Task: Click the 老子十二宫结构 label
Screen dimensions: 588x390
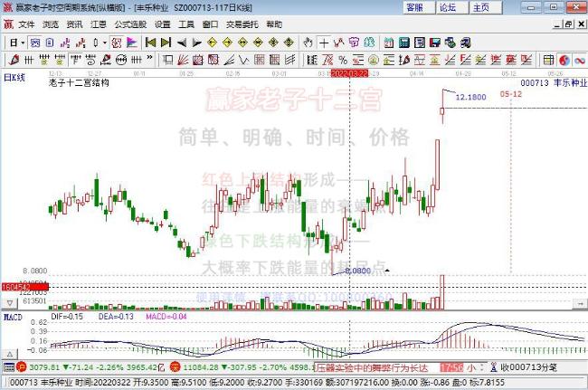Action: (79, 82)
